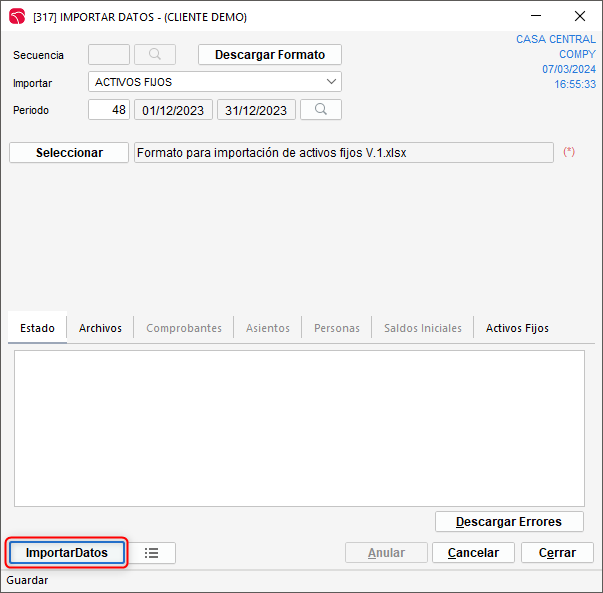Click the Periodo number field showing 48
Viewport: 603px width, 593px height.
pos(109,110)
